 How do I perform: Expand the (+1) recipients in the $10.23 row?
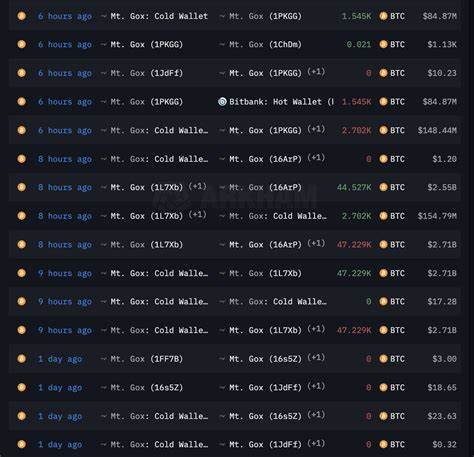pos(316,72)
